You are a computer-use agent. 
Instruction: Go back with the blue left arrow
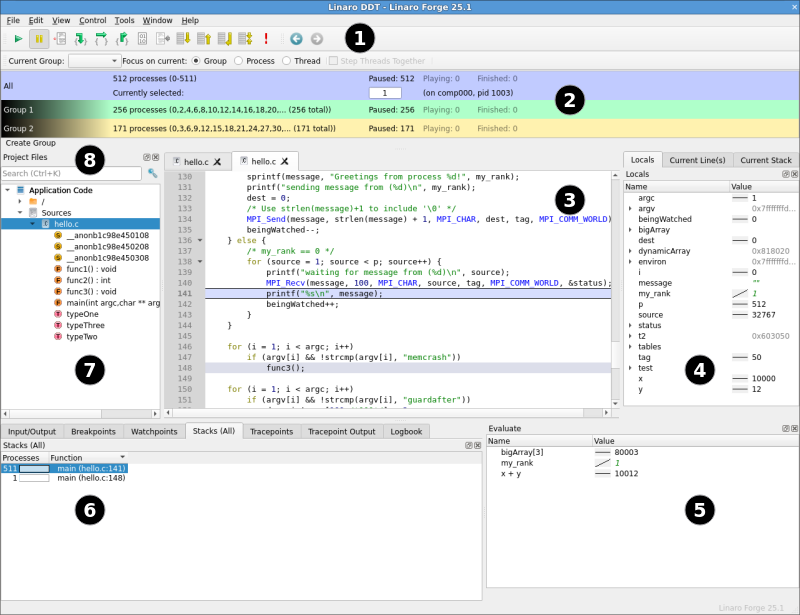tap(296, 39)
